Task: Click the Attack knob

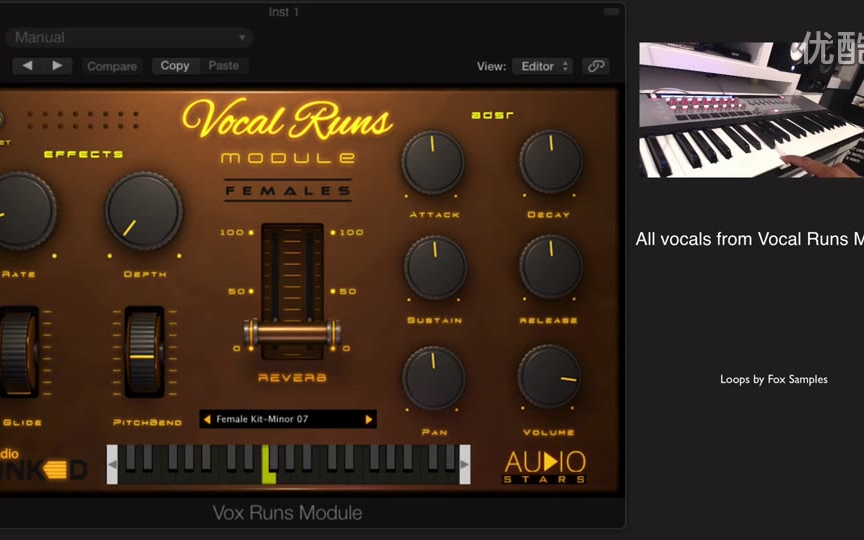Action: (433, 162)
